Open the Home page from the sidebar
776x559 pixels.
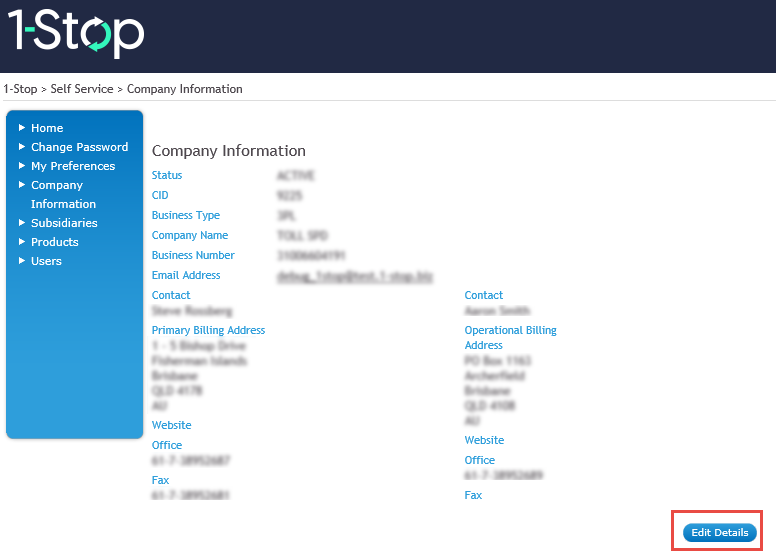47,128
